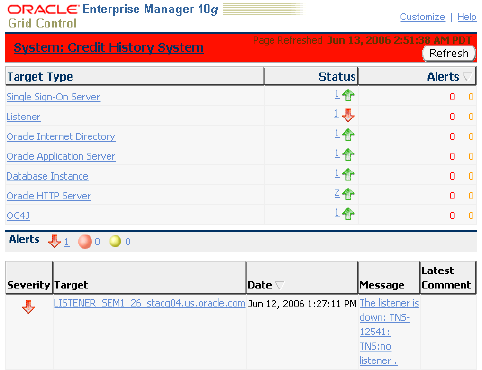Click status count 2 for Oracle HTTP Server
482x370 pixels.
pos(337,193)
